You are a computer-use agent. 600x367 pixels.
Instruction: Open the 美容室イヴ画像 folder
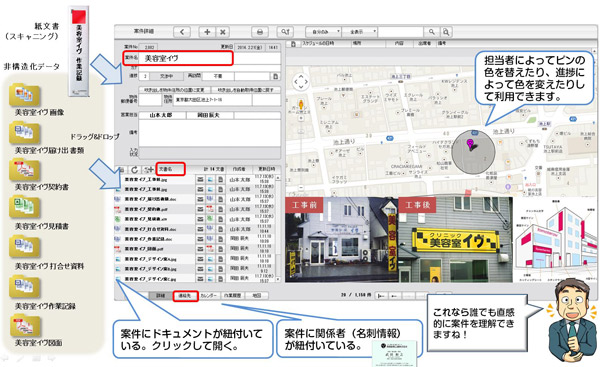(24, 95)
